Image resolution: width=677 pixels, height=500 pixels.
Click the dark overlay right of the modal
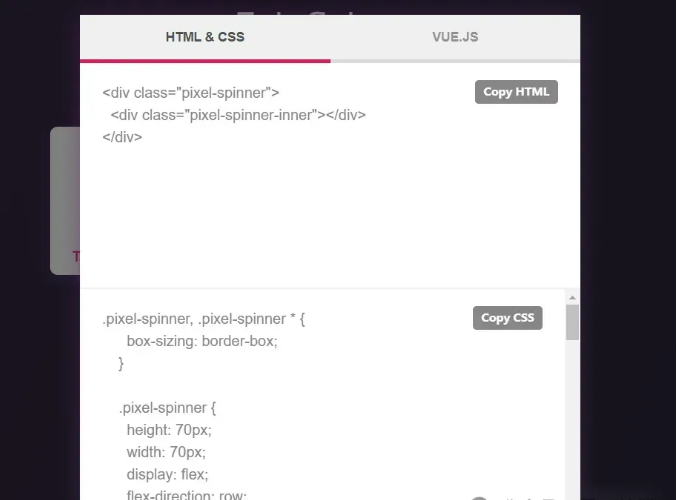[628, 250]
